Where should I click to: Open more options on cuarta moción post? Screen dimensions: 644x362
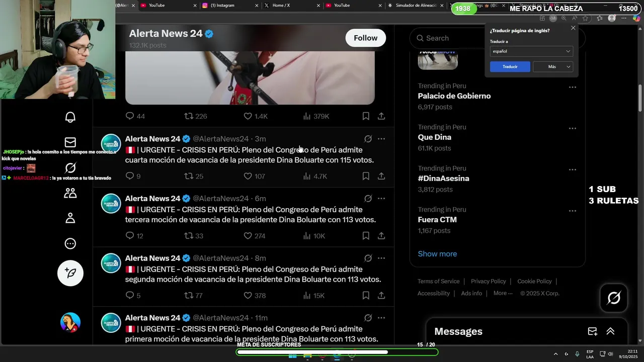(x=381, y=139)
